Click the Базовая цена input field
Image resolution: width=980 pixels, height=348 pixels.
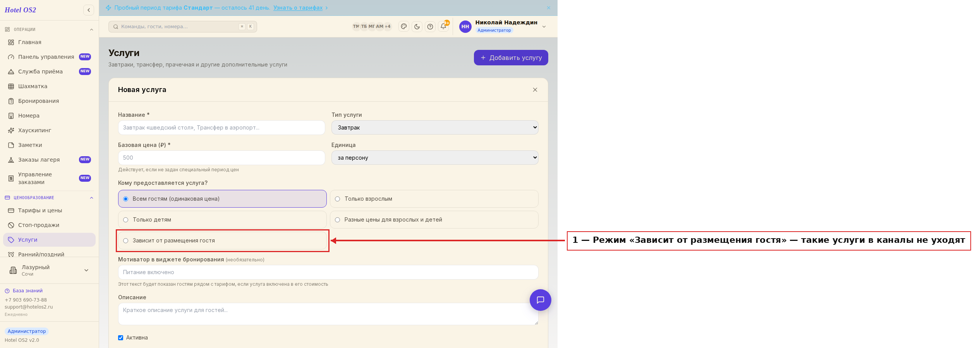(221, 158)
